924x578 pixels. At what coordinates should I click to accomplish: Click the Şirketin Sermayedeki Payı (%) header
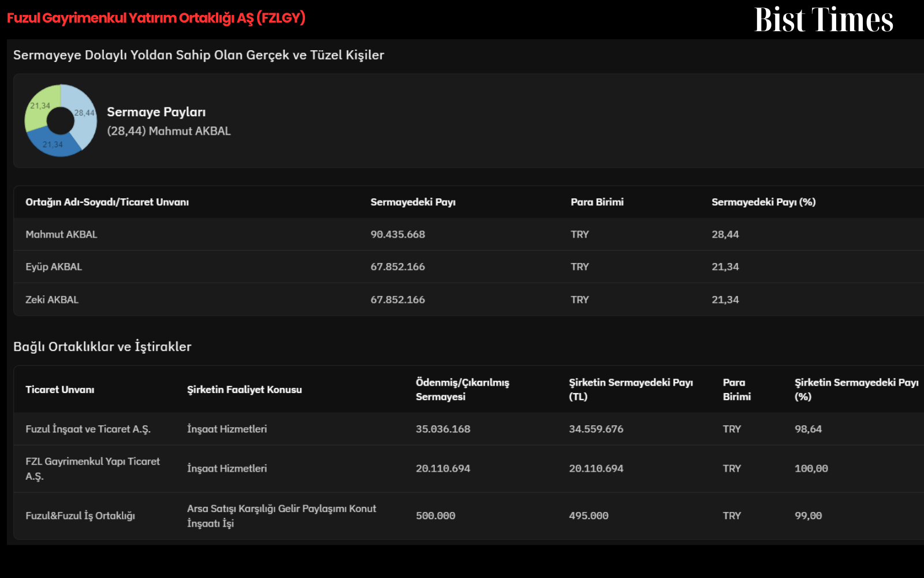point(856,390)
